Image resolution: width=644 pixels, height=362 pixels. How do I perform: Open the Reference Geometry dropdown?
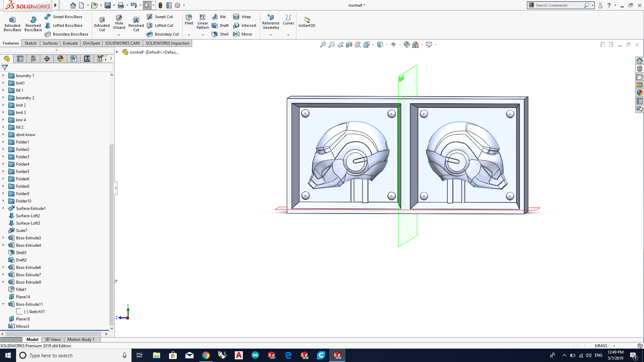(271, 35)
